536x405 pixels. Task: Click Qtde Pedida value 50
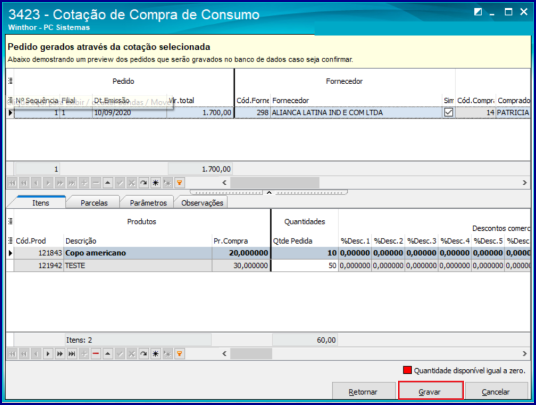tap(305, 266)
